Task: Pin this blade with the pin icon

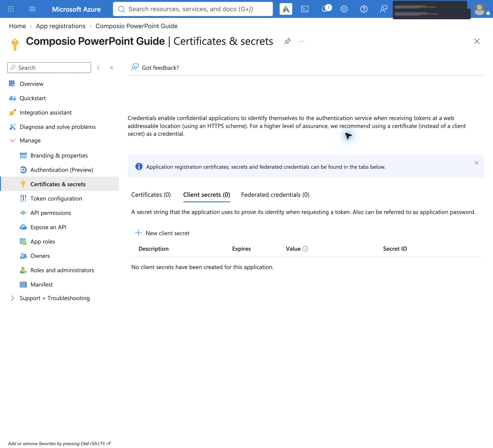Action: [x=288, y=41]
